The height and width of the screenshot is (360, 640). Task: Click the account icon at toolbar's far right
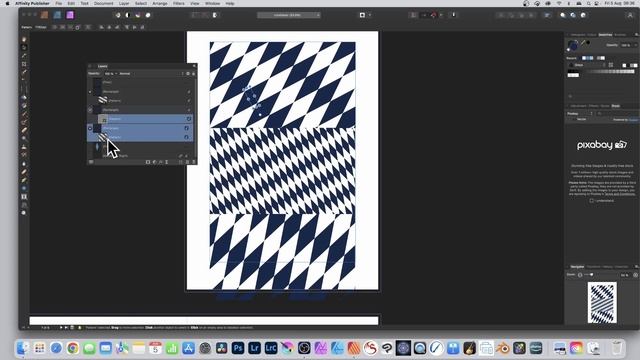[630, 15]
